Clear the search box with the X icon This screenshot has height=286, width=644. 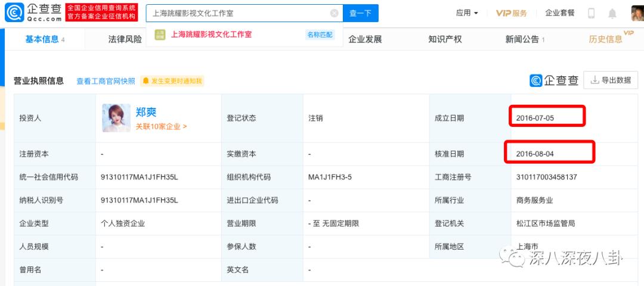pos(335,13)
